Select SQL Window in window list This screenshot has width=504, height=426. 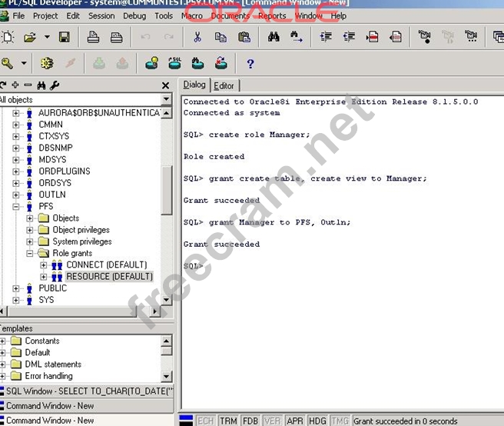pos(87,391)
